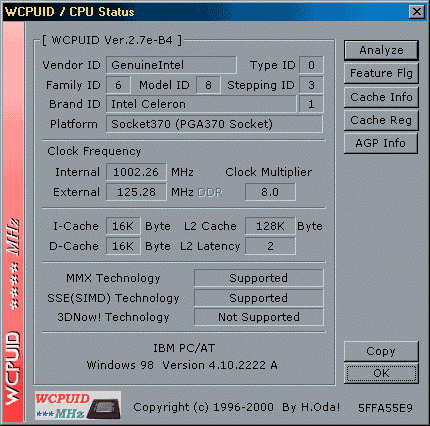
Task: Open the Cache Reg view
Action: point(381,120)
